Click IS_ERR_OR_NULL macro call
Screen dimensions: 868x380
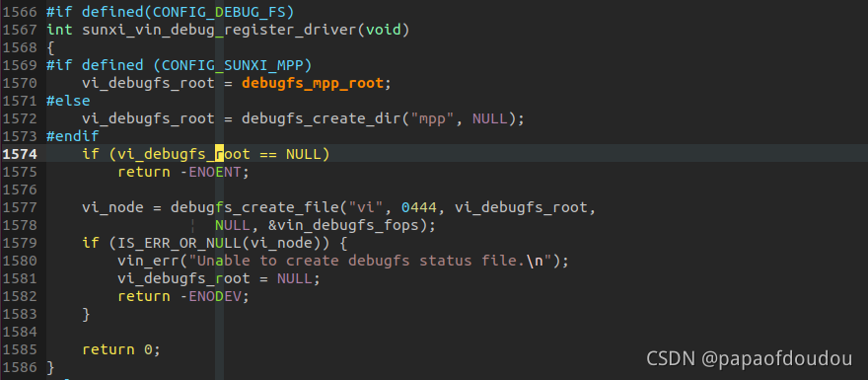[180, 243]
